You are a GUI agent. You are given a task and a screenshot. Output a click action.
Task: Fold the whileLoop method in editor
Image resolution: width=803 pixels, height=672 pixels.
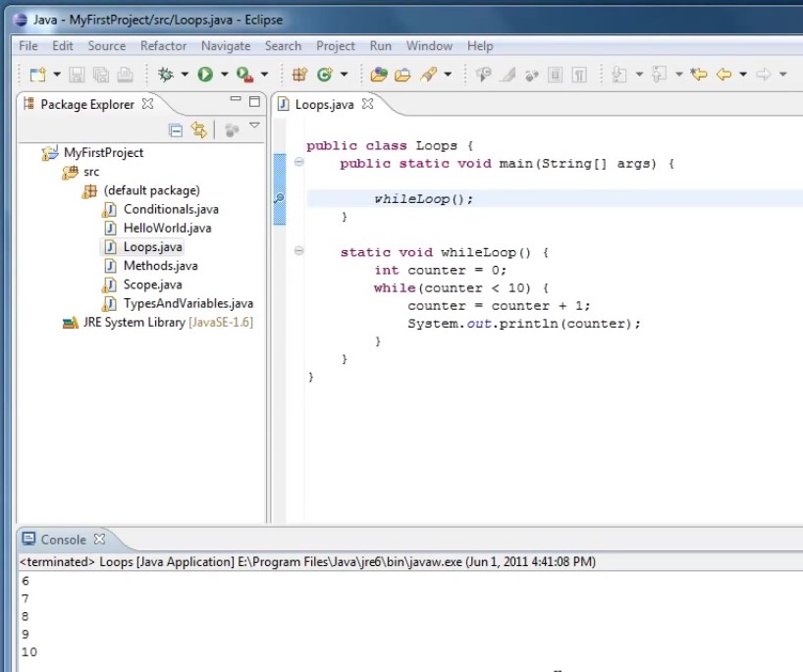tap(298, 252)
